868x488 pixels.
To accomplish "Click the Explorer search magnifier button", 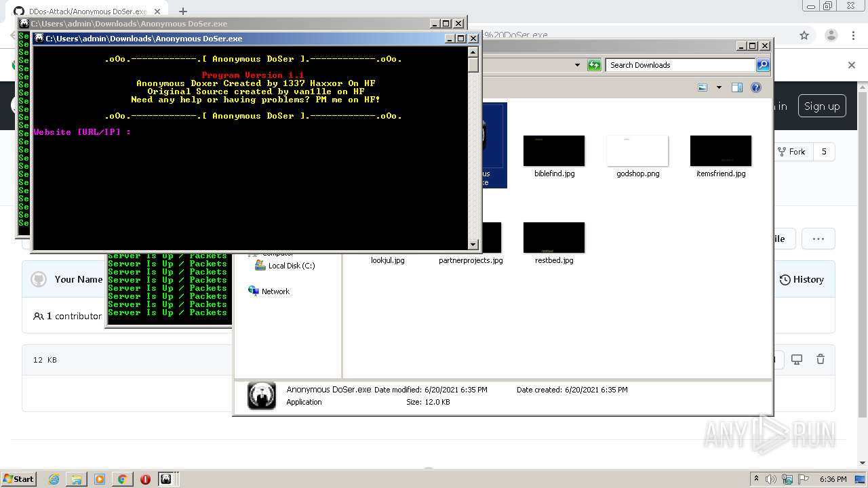I will [763, 65].
